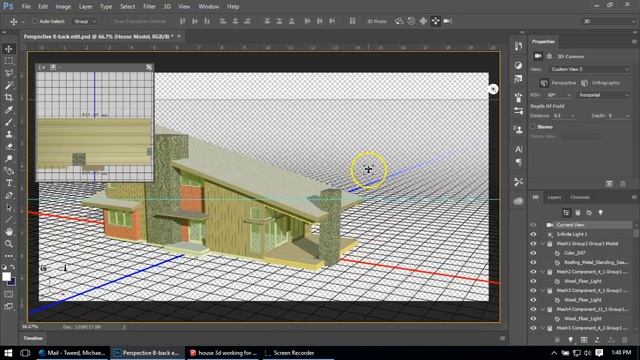
Task: Select the Zoom tool
Action: [x=9, y=244]
